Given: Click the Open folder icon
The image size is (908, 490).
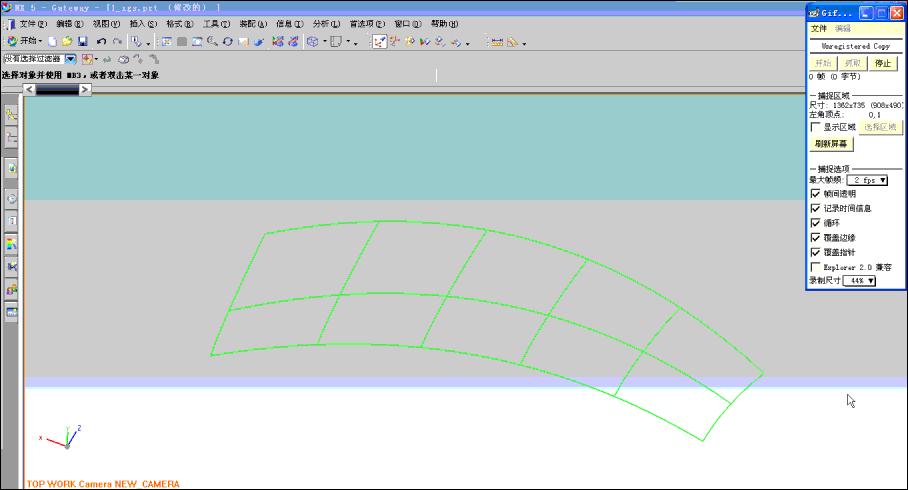Looking at the screenshot, I should click(x=67, y=41).
